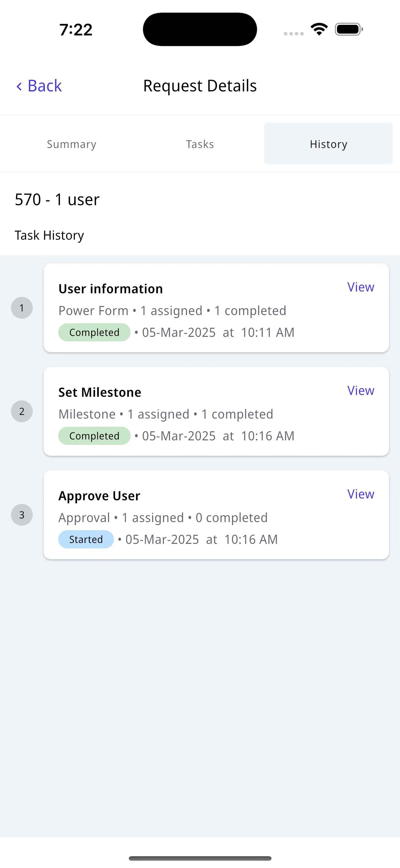Viewport: 400px width, 868px height.
Task: Open the Tasks tab
Action: [x=200, y=144]
